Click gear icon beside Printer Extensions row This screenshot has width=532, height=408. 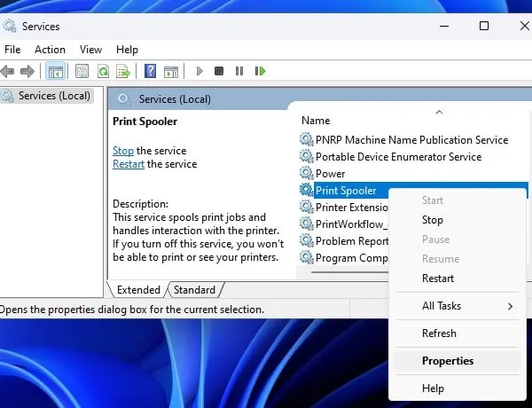[x=307, y=207]
